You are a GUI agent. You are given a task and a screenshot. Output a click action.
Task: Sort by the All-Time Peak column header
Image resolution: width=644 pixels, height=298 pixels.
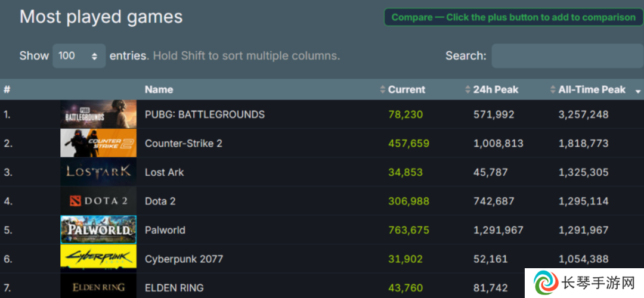tap(592, 89)
